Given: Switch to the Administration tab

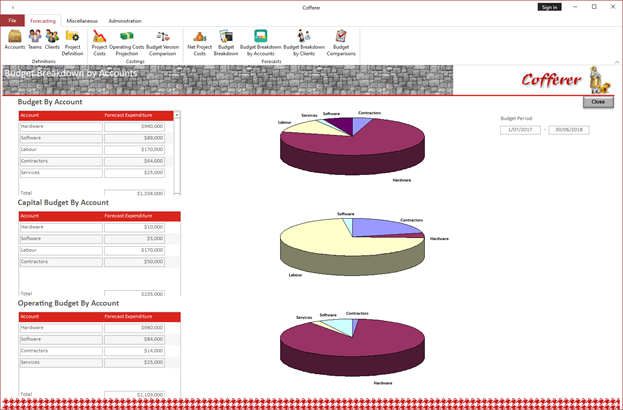Looking at the screenshot, I should (x=125, y=21).
